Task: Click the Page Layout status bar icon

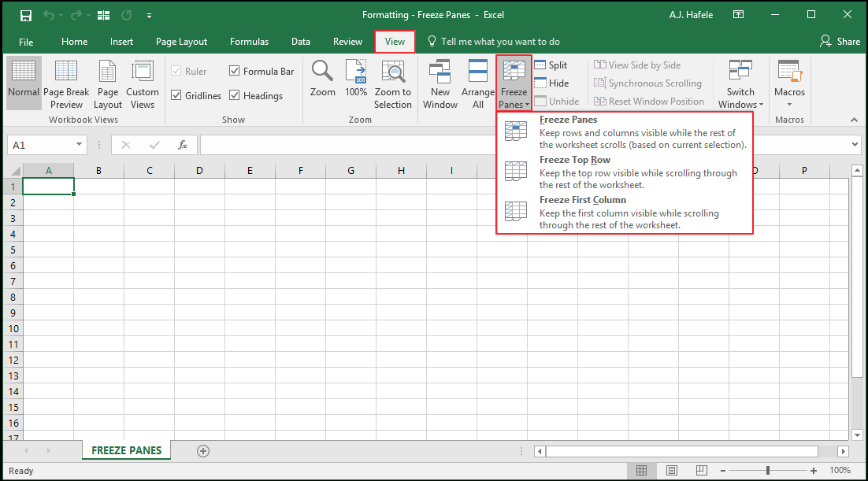Action: coord(672,471)
